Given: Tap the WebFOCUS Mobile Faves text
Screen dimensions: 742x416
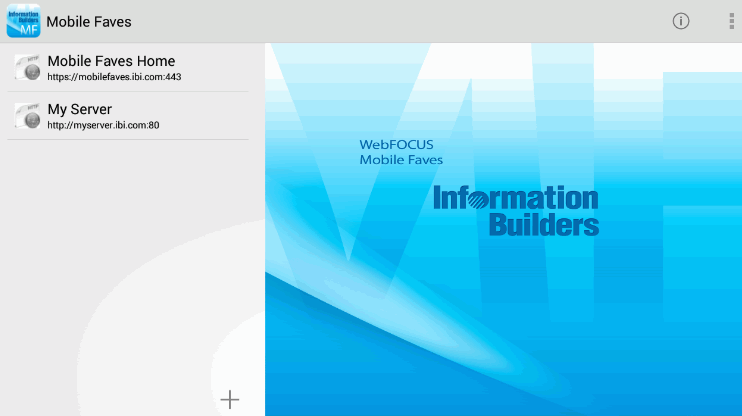Looking at the screenshot, I should coord(401,152).
